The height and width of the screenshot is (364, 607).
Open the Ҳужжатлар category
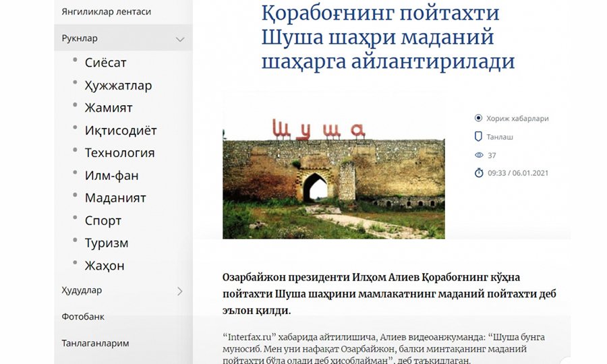point(118,86)
